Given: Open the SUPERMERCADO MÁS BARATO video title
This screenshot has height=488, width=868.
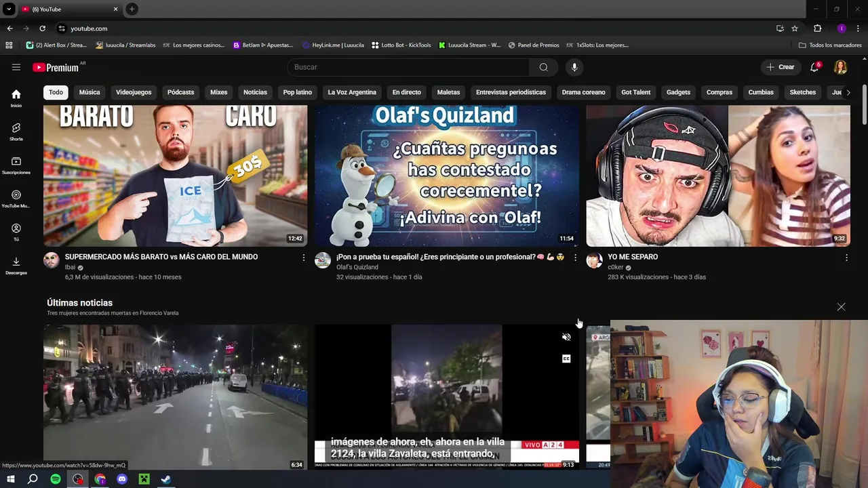Looking at the screenshot, I should (x=161, y=257).
